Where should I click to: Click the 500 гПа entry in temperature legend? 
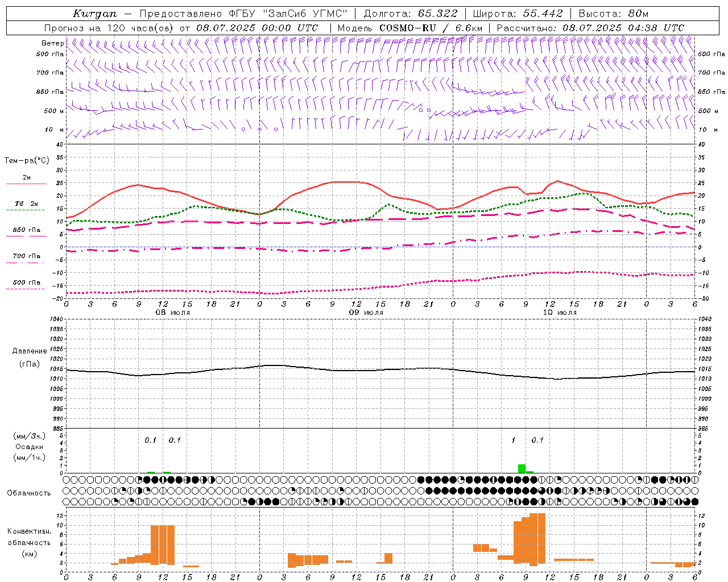27,282
